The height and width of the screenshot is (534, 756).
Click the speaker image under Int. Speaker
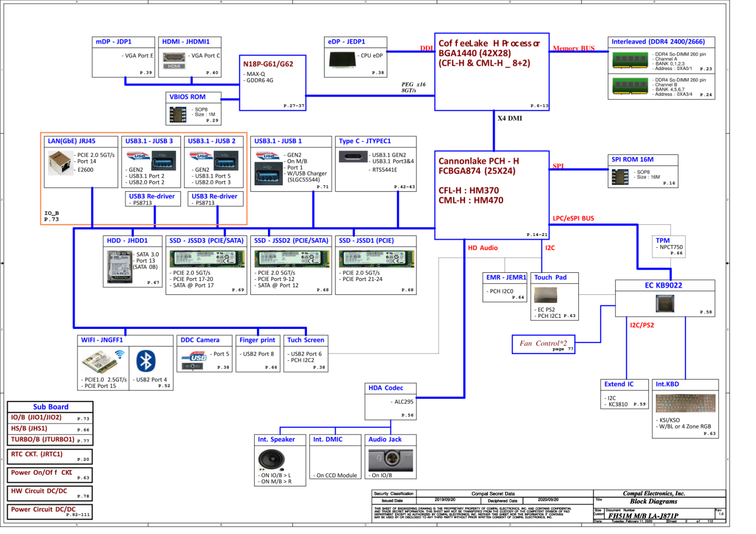click(271, 459)
